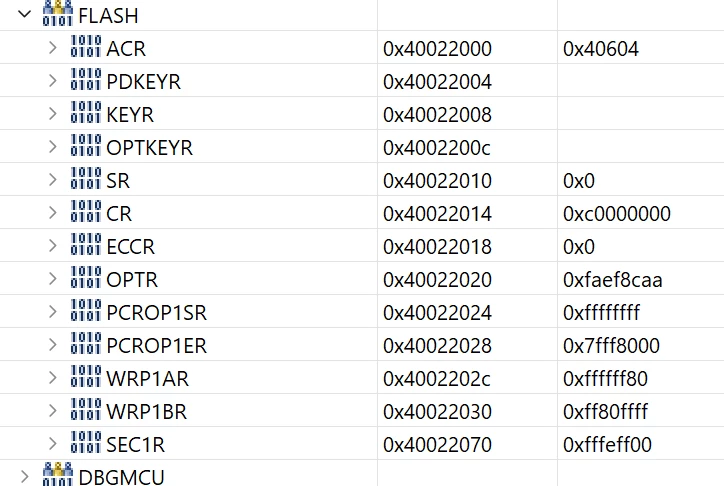724x486 pixels.
Task: Collapse the FLASH peripheral group
Action: point(24,15)
